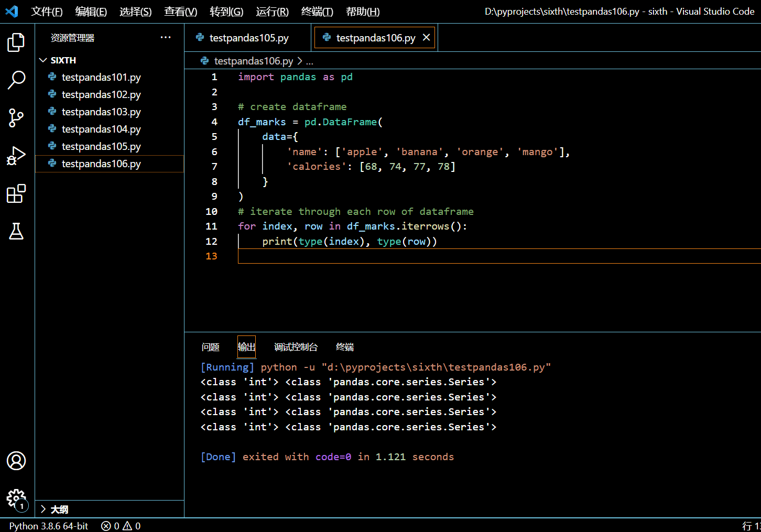Click 'df_marks = pd.DataFrame(' code line
761x532 pixels.
tap(310, 122)
